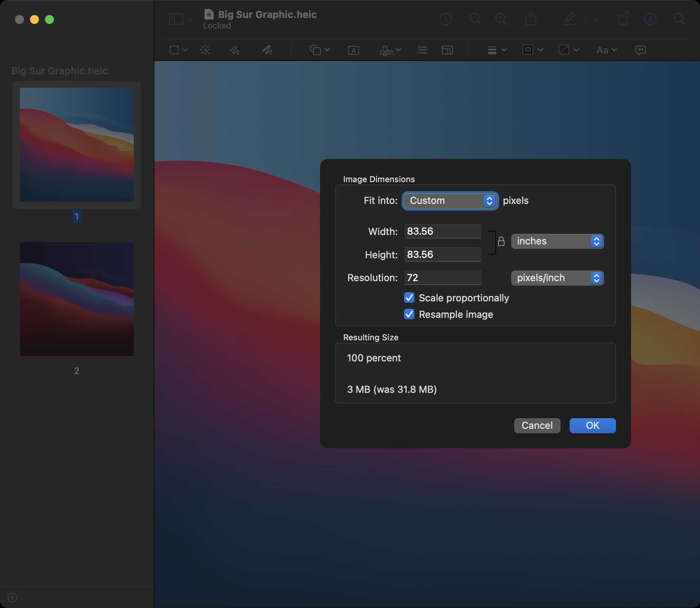Select thumbnail of page 1

[77, 145]
